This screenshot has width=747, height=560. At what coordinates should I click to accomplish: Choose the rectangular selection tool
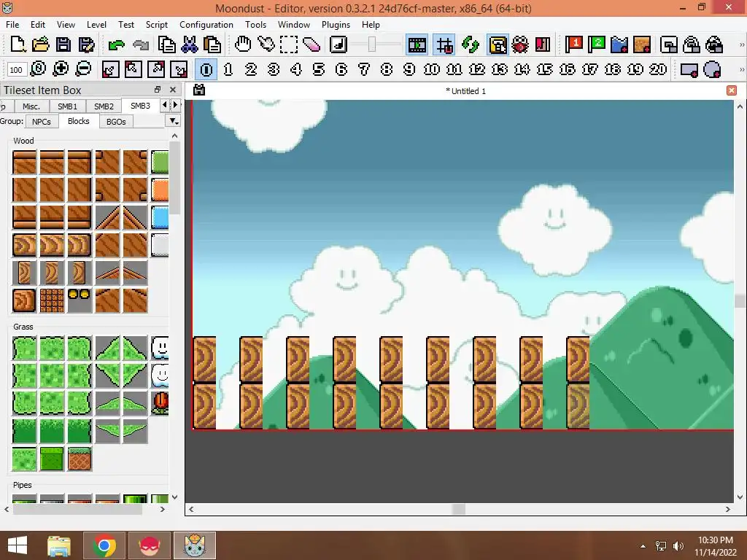coord(289,44)
